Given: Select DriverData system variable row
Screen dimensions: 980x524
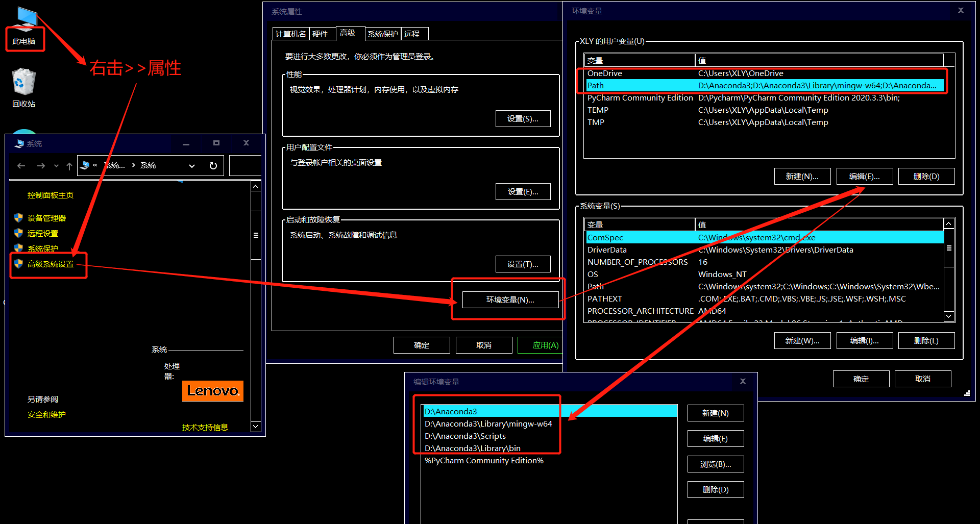Looking at the screenshot, I should [x=765, y=250].
